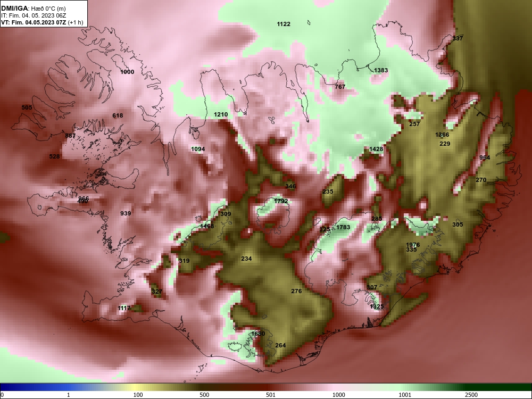Select the 1001 tick label on the color scale
532x399 pixels.
point(405,395)
